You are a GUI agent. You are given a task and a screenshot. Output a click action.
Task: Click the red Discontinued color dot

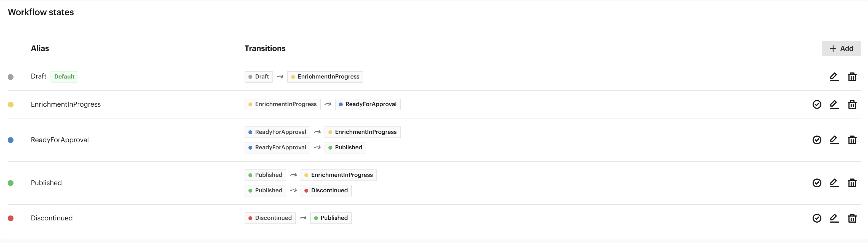point(11,218)
